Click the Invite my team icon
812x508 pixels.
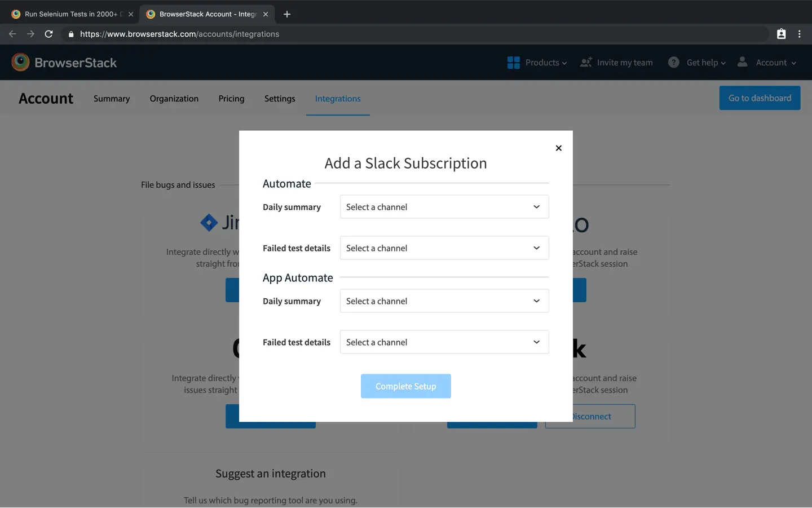[586, 63]
